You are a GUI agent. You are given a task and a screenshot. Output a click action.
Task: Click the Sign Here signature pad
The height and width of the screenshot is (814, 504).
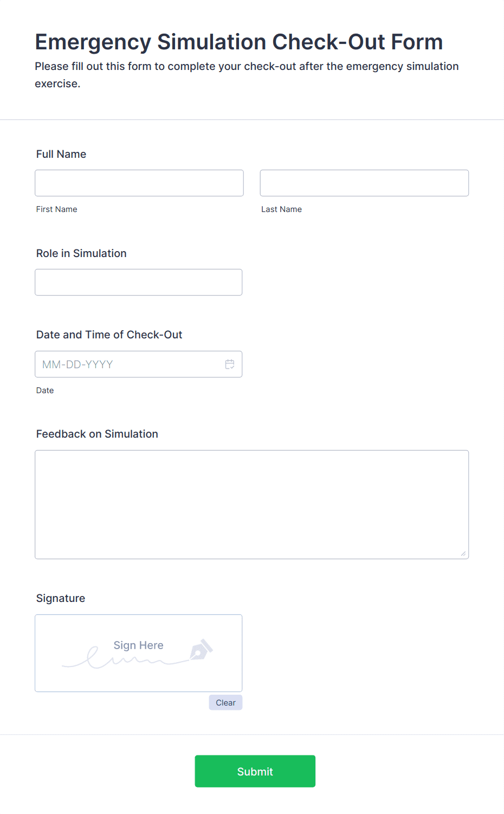pyautogui.click(x=139, y=653)
